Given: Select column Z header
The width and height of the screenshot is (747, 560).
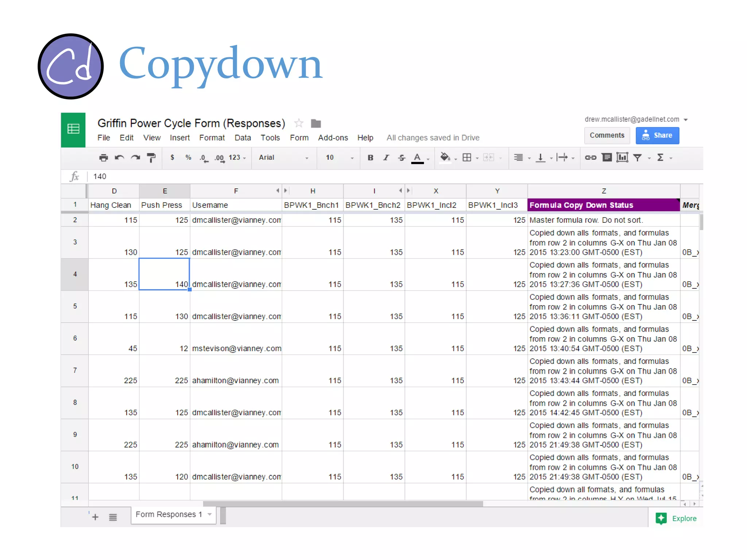Looking at the screenshot, I should pyautogui.click(x=604, y=191).
